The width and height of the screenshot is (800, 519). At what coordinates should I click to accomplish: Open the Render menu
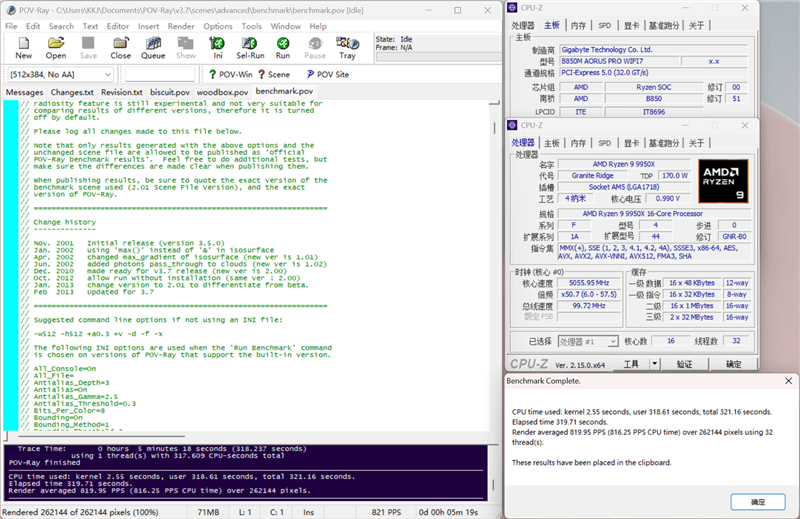click(x=181, y=26)
